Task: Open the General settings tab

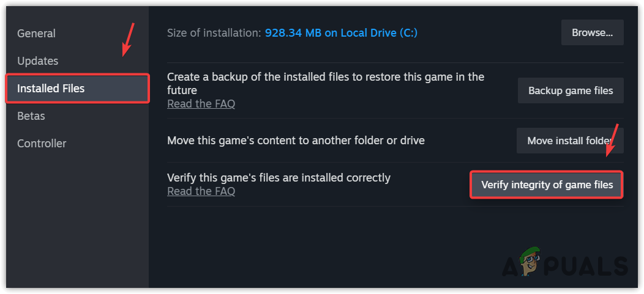Action: coord(36,34)
